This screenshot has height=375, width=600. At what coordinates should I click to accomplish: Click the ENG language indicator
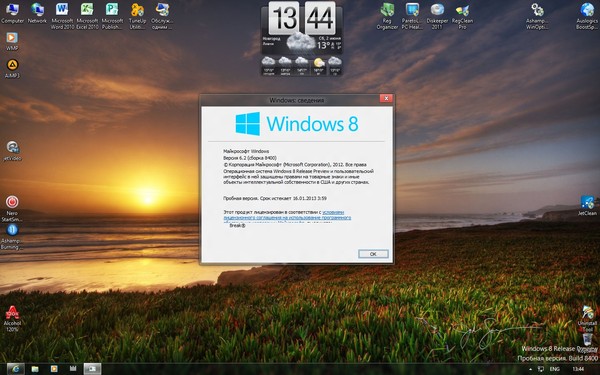tap(554, 369)
